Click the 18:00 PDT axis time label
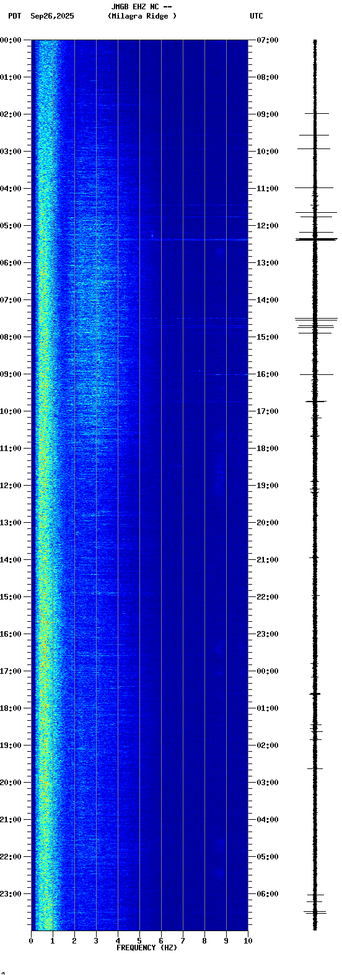The image size is (342, 980). pos(11,708)
